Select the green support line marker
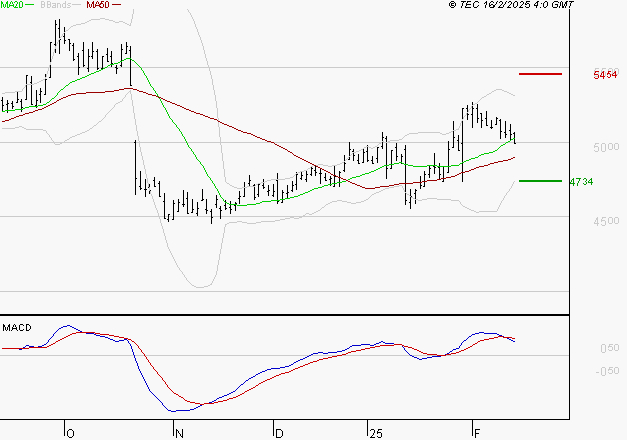Image resolution: width=627 pixels, height=440 pixels. 541,181
